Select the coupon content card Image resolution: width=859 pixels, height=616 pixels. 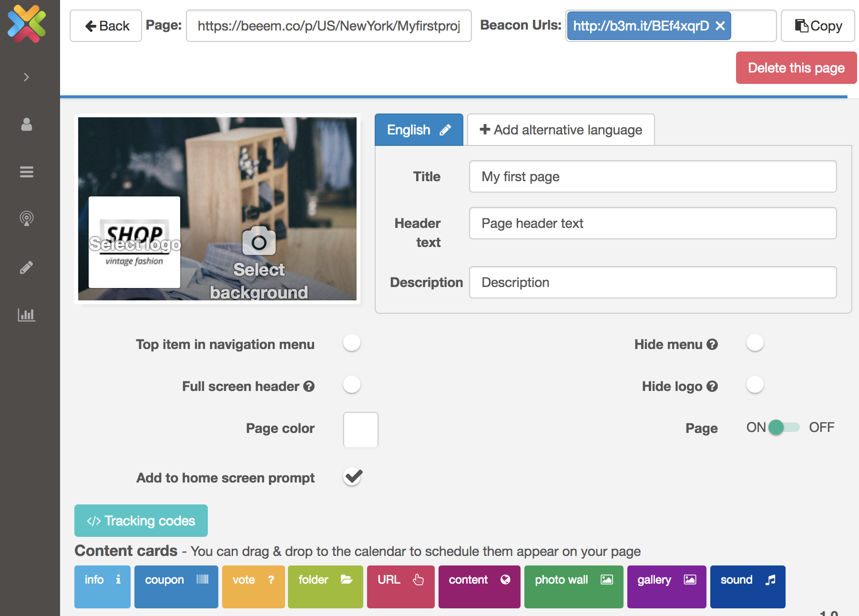176,586
